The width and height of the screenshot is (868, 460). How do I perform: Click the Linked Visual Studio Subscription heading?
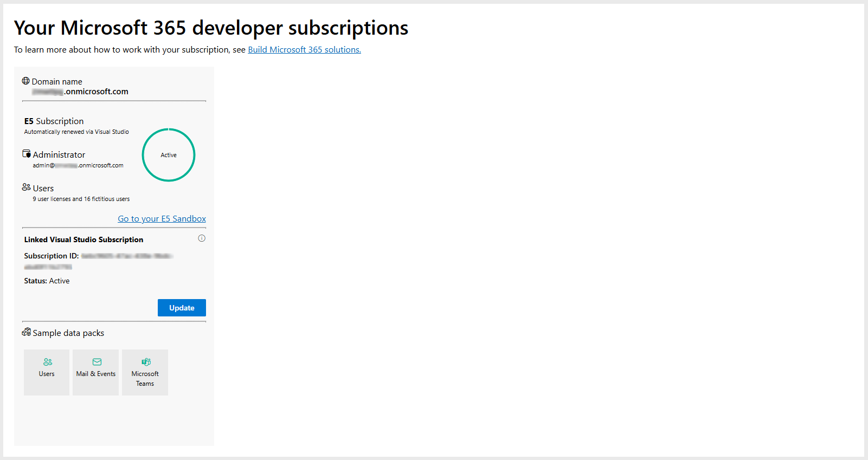(83, 239)
